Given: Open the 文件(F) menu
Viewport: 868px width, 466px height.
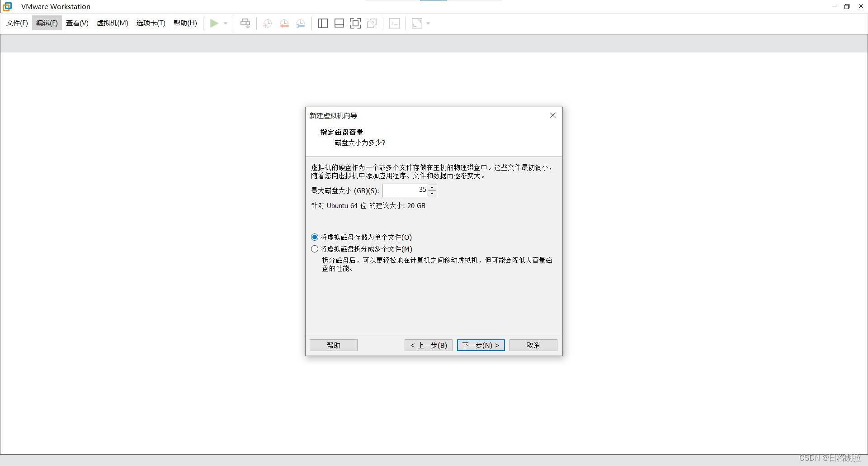Looking at the screenshot, I should [x=17, y=23].
